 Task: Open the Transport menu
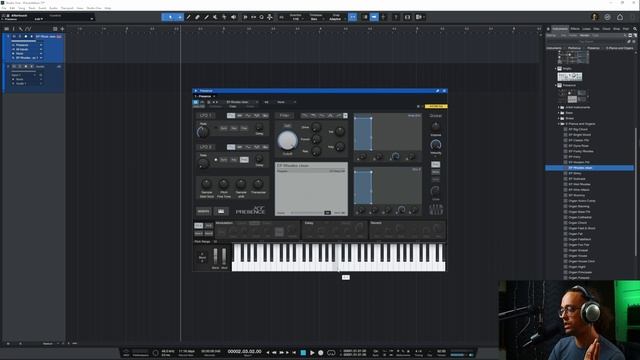pos(67,8)
